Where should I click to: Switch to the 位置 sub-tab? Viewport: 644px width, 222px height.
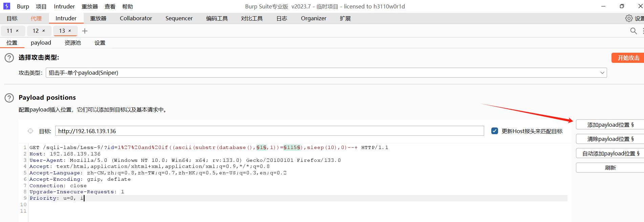point(12,43)
